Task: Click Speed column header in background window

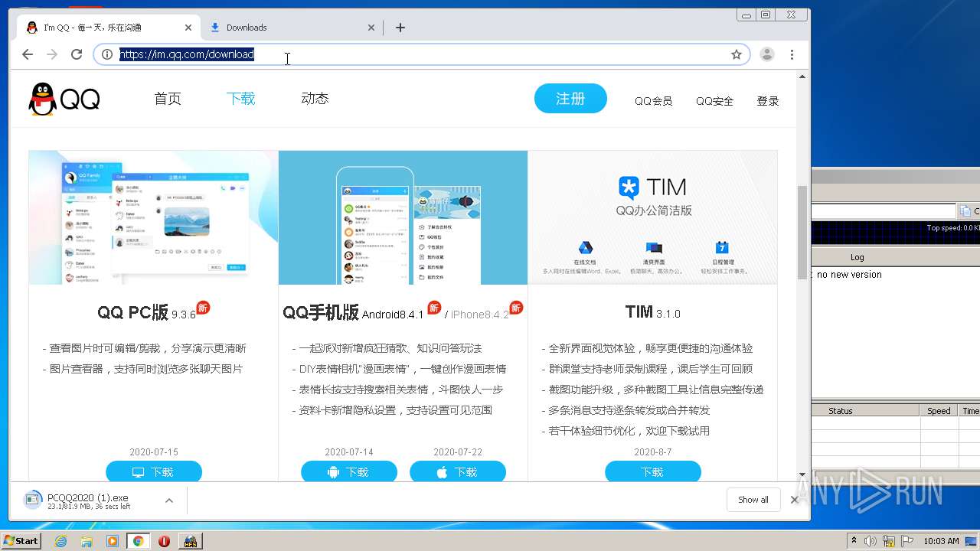Action: (x=939, y=411)
